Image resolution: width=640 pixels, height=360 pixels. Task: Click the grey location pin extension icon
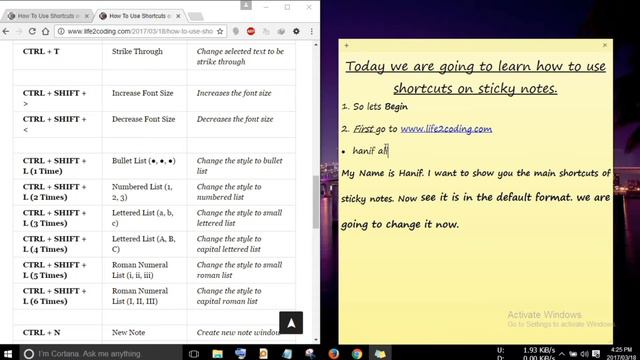236,31
